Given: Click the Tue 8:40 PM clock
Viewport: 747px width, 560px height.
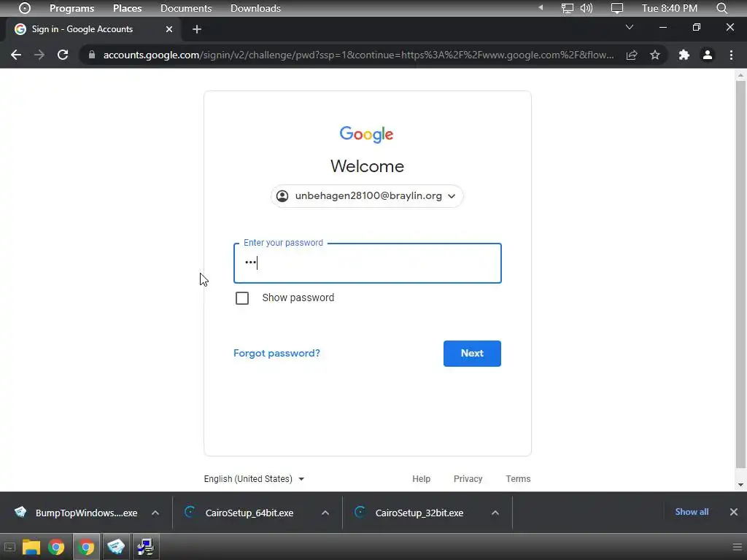Looking at the screenshot, I should coord(670,8).
